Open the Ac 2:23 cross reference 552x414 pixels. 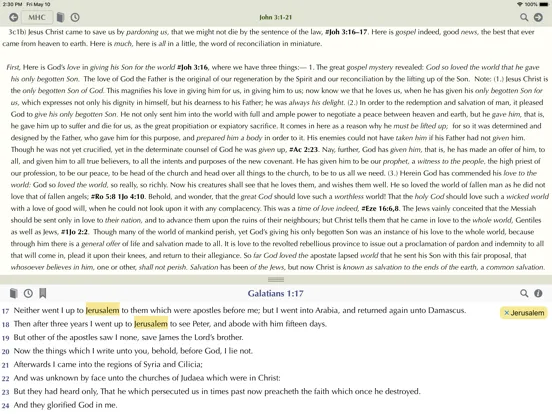(x=303, y=150)
